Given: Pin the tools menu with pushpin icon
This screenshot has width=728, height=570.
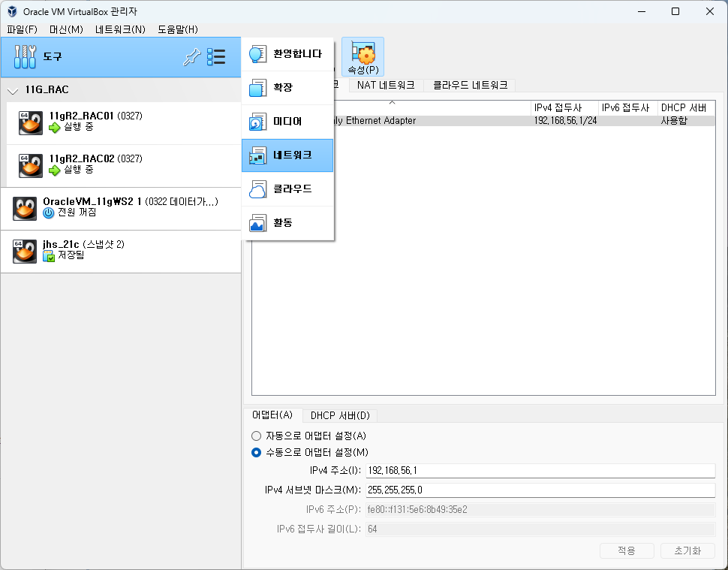Looking at the screenshot, I should (x=191, y=57).
